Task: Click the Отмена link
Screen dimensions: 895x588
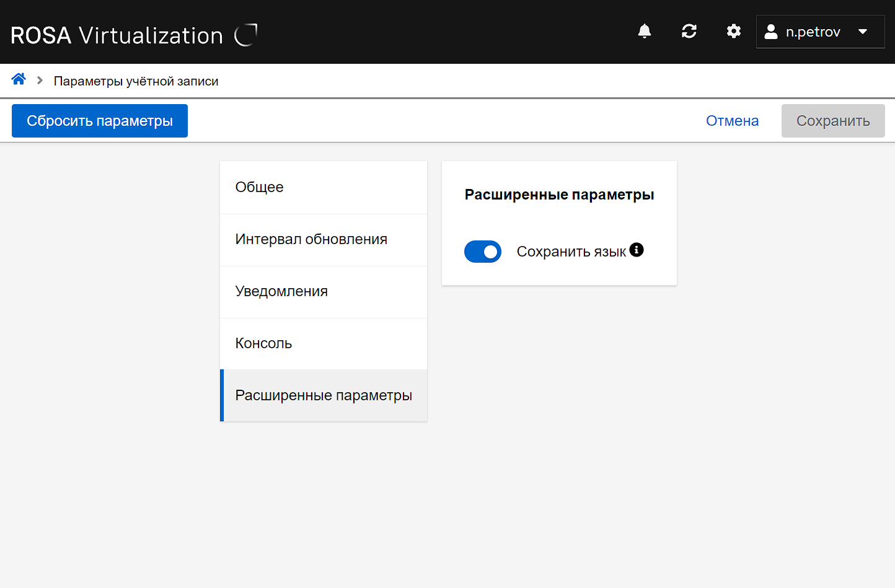Action: click(732, 121)
